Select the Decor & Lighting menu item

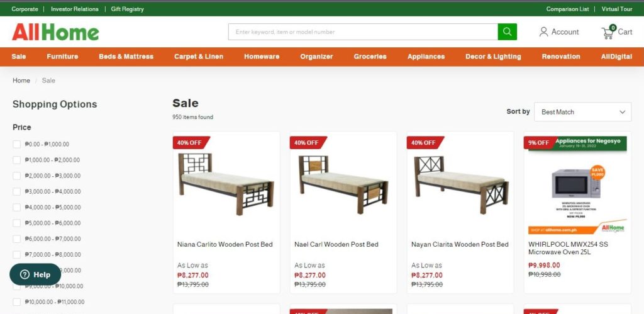493,57
